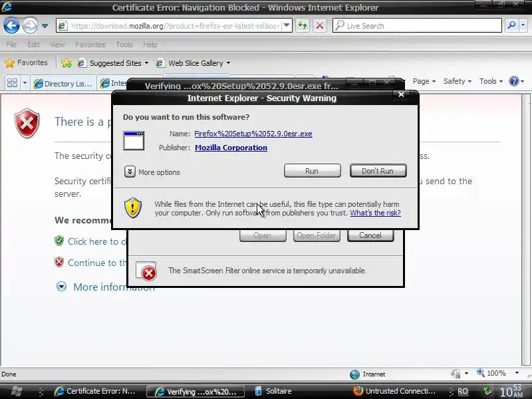Click the Windows Start button
Screen dimensions: 532x399
pos(16,391)
